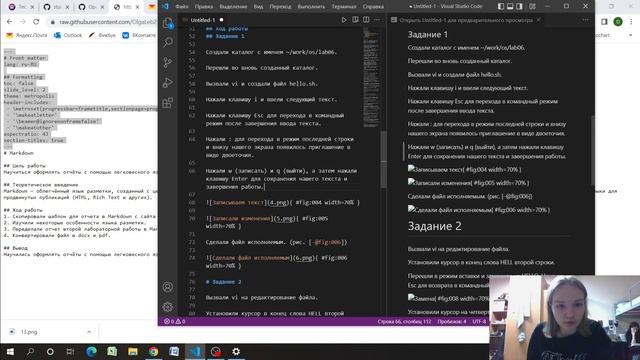Expand 13.png download options chevron
The width and height of the screenshot is (640, 360).
[89, 332]
